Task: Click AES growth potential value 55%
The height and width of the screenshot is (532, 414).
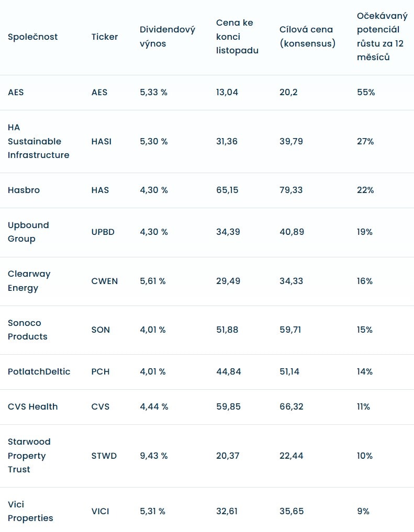Action: point(365,92)
